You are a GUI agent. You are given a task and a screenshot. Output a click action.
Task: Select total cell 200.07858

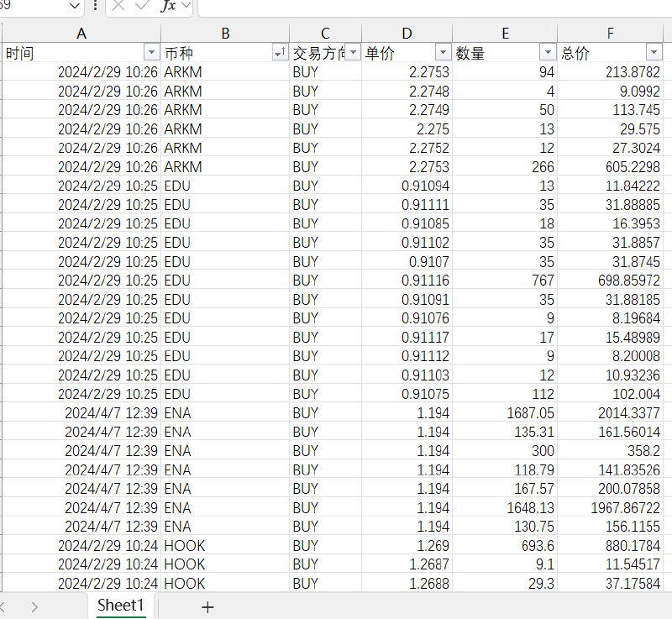point(611,488)
